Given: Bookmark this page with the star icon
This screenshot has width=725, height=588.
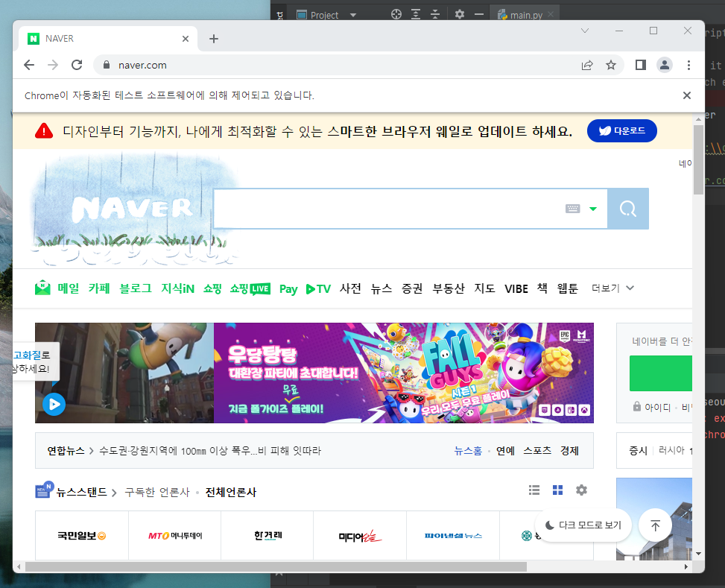Looking at the screenshot, I should (611, 66).
